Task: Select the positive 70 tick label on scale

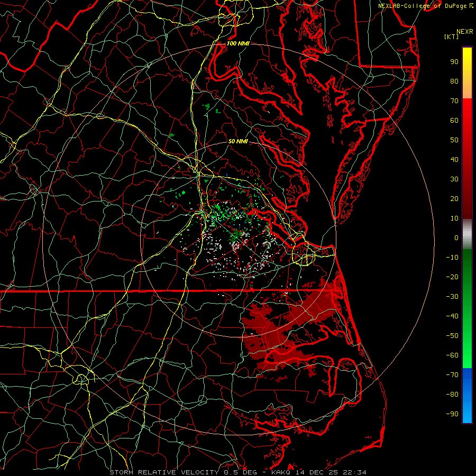Action: (x=454, y=101)
